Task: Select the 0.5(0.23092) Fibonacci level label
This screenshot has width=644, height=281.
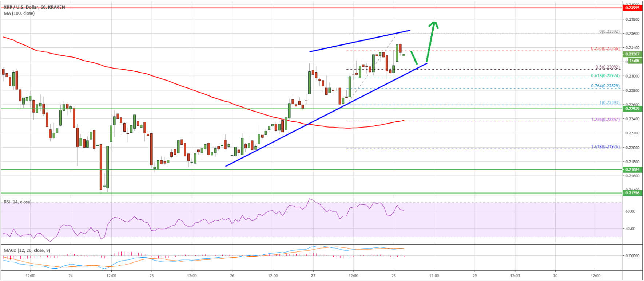Action: (607, 67)
